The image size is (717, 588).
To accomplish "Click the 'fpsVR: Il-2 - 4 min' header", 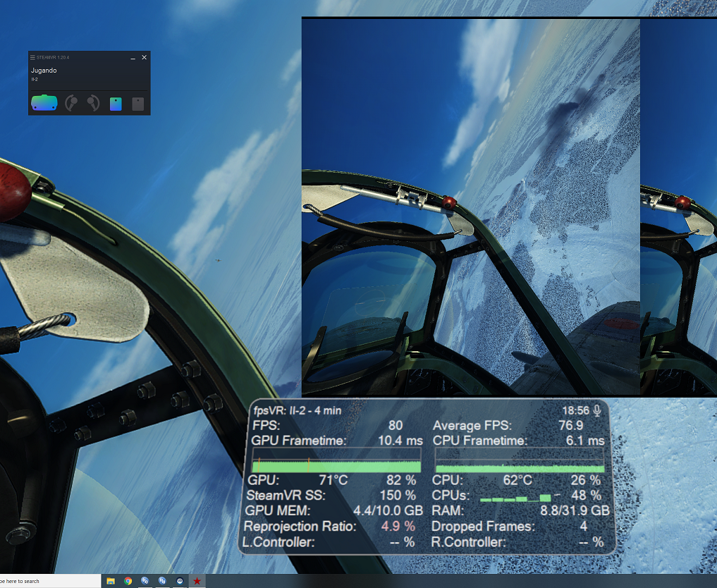I will (298, 410).
